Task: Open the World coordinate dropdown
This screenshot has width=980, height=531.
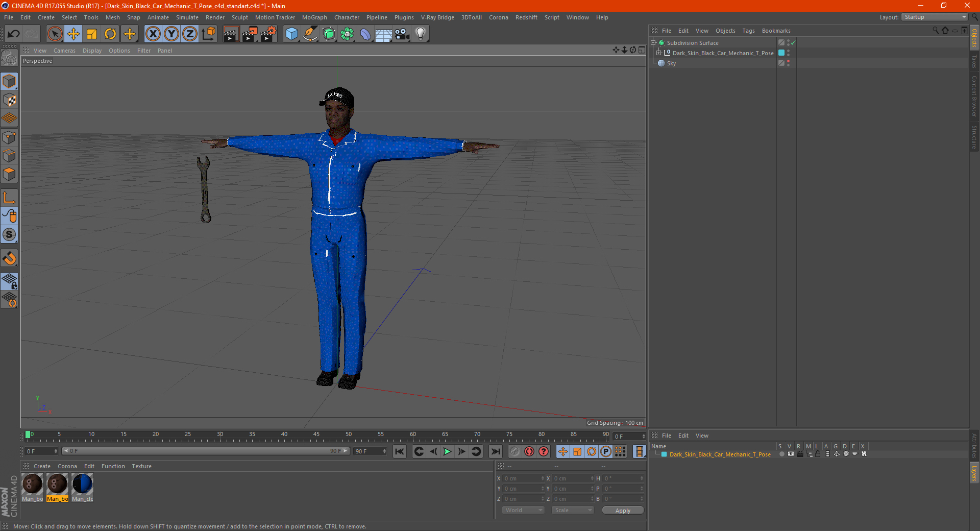Action: [523, 510]
